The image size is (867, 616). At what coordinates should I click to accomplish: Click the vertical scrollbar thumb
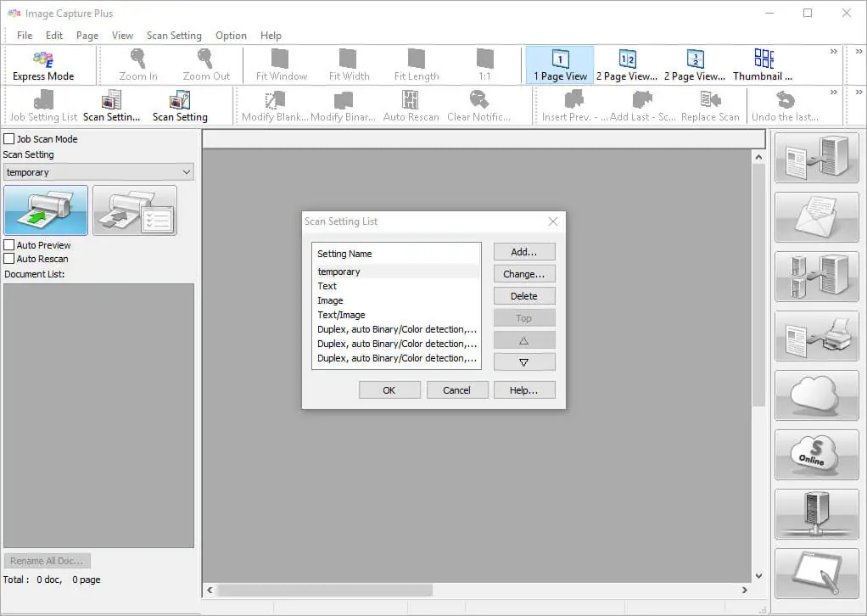pyautogui.click(x=758, y=285)
